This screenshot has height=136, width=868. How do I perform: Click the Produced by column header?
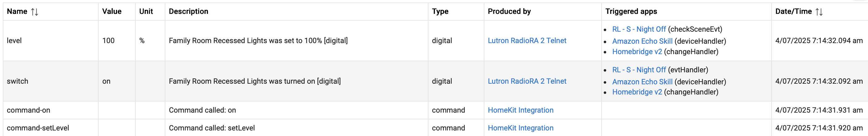pyautogui.click(x=509, y=11)
